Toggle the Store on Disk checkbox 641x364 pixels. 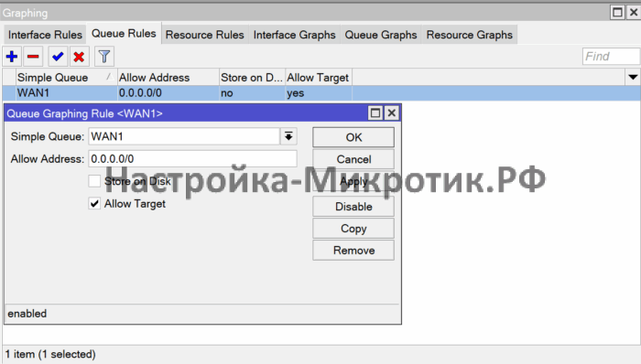click(94, 181)
